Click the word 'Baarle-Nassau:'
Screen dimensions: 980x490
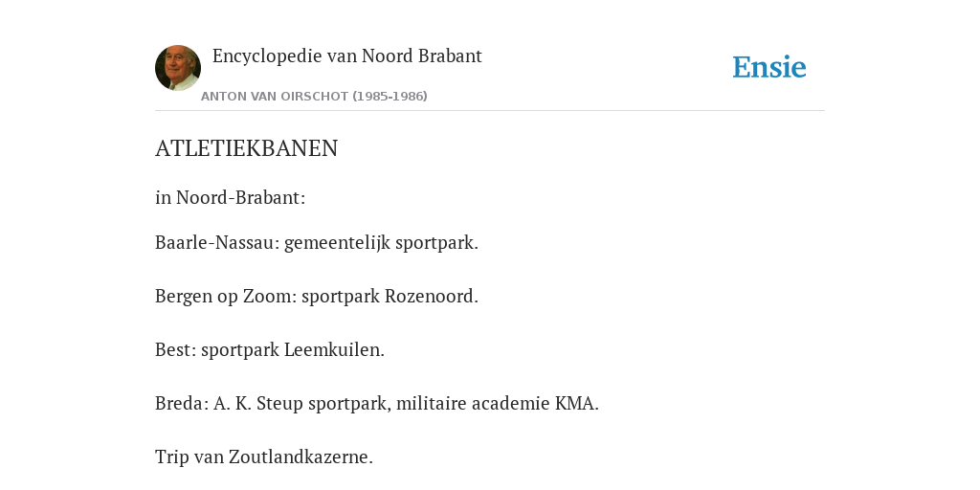[x=217, y=242]
